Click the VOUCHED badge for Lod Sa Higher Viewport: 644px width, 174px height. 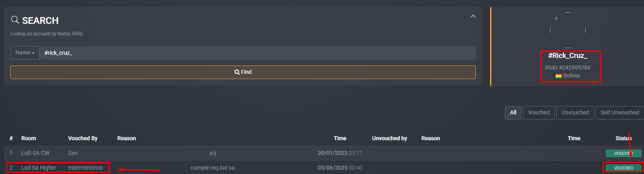coord(623,168)
